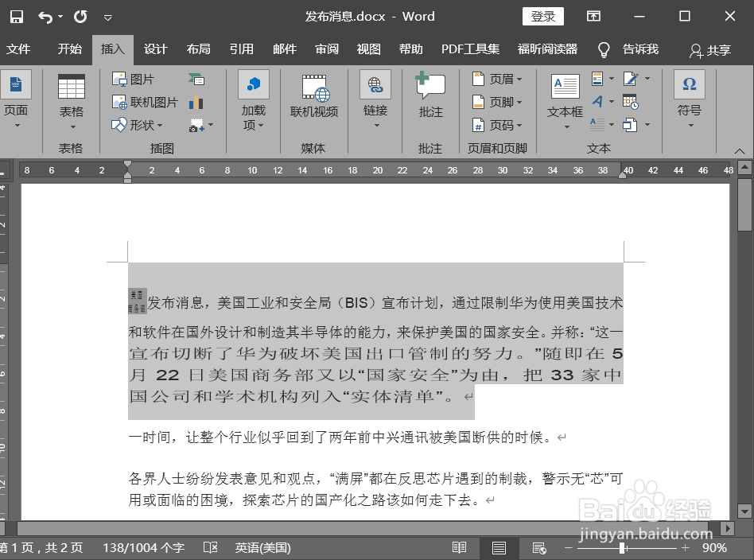Switch to Web Layout view
The height and width of the screenshot is (560, 754).
tap(539, 548)
